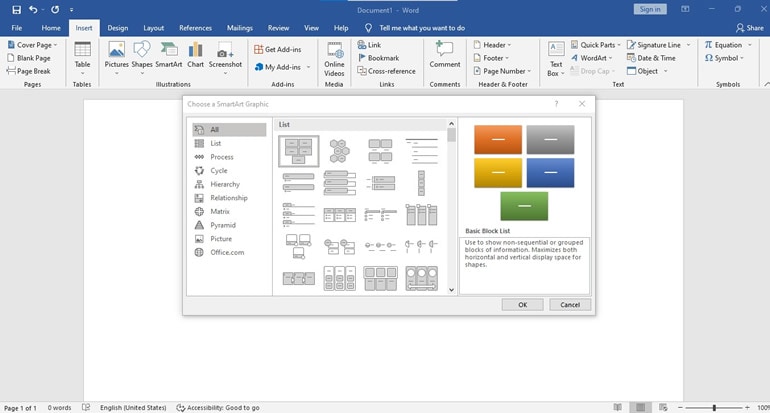Switch to Read Mode view in status bar
This screenshot has width=770, height=413.
pos(618,407)
